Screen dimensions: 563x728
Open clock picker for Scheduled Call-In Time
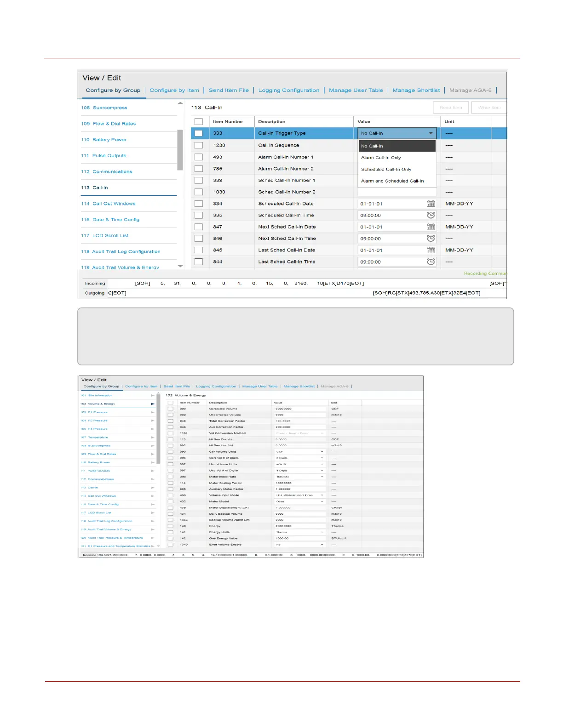coord(431,215)
